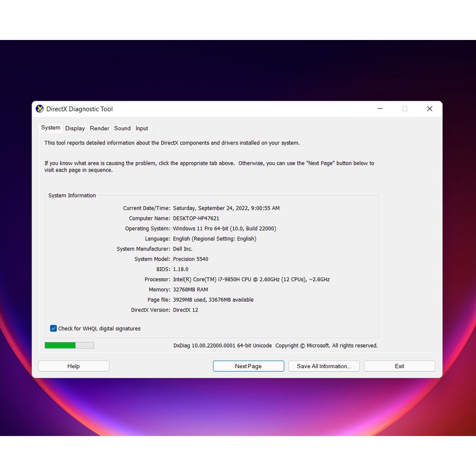Viewport: 476px width, 476px height.
Task: Select the Sound tab
Action: (122, 128)
